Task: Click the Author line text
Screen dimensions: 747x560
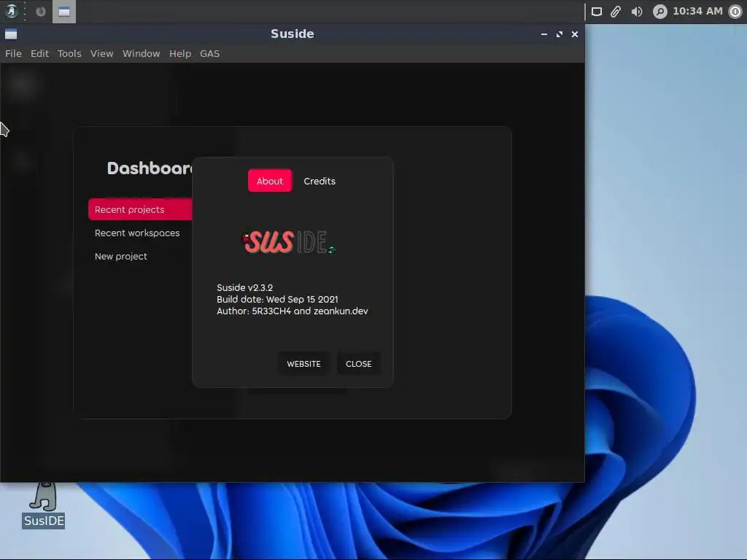Action: click(x=292, y=311)
